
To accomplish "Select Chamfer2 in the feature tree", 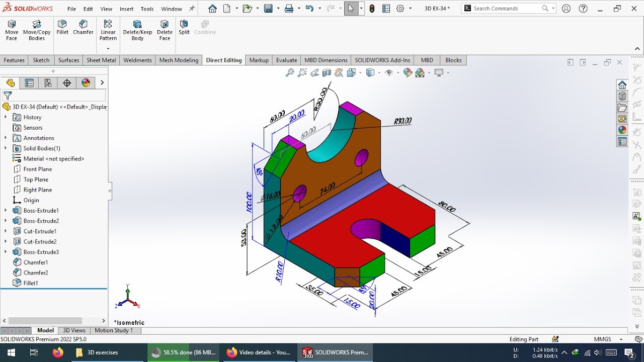I will [36, 273].
